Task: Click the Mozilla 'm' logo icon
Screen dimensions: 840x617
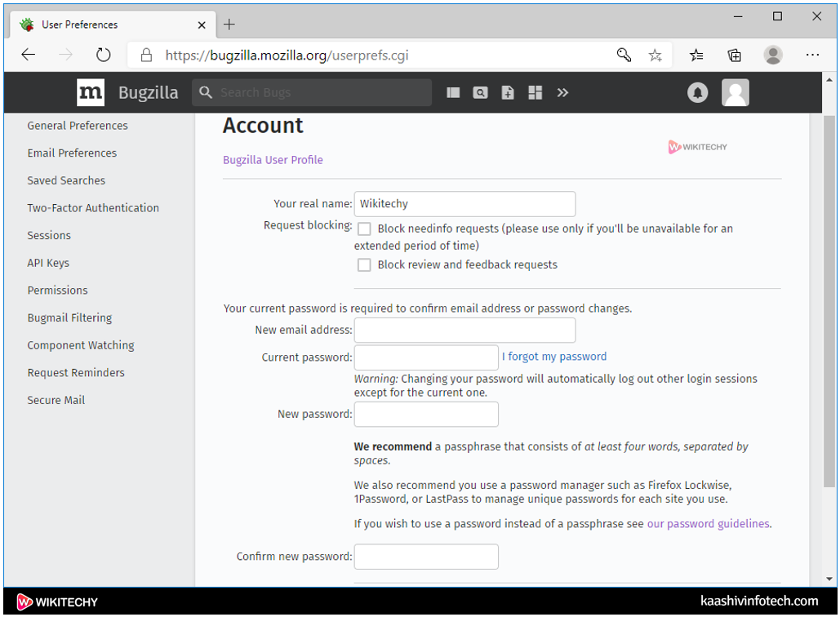Action: pos(91,93)
